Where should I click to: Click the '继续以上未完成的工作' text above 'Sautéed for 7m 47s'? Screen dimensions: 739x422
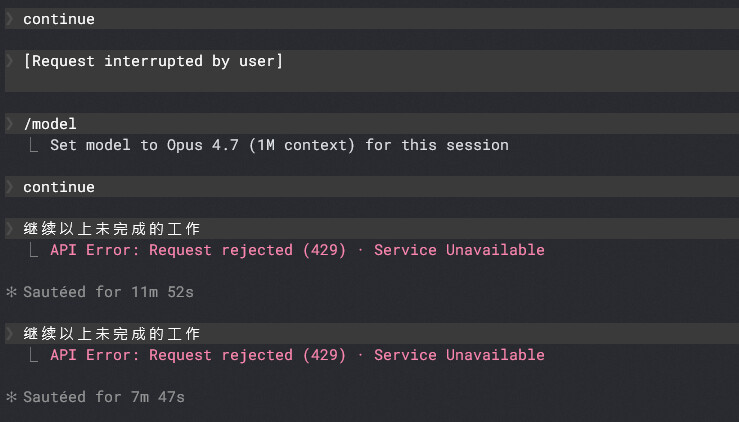click(x=112, y=334)
